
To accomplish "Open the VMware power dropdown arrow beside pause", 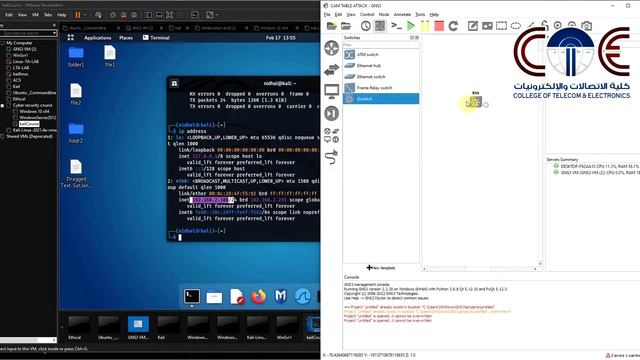I will [x=85, y=15].
